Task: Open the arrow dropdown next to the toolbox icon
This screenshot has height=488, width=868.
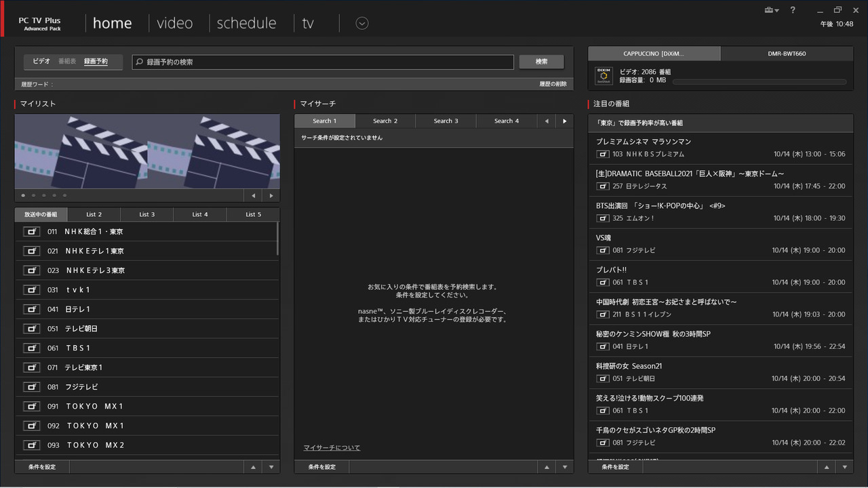Action: [777, 11]
